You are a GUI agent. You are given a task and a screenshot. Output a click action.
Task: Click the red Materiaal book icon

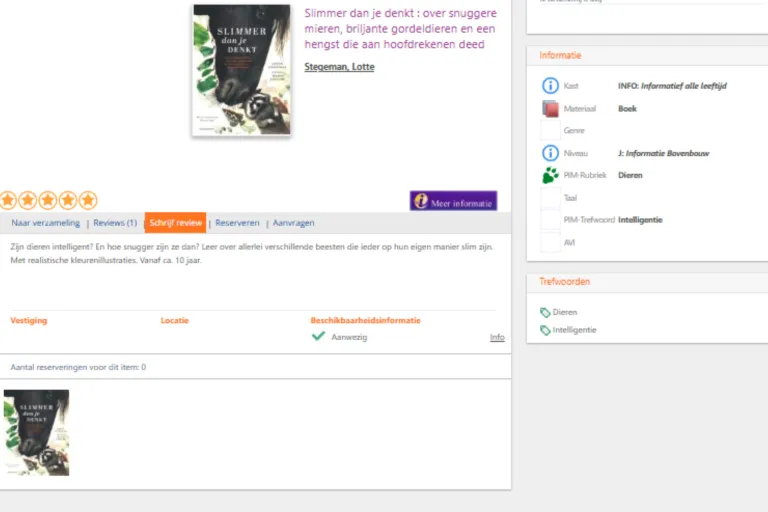[x=550, y=108]
